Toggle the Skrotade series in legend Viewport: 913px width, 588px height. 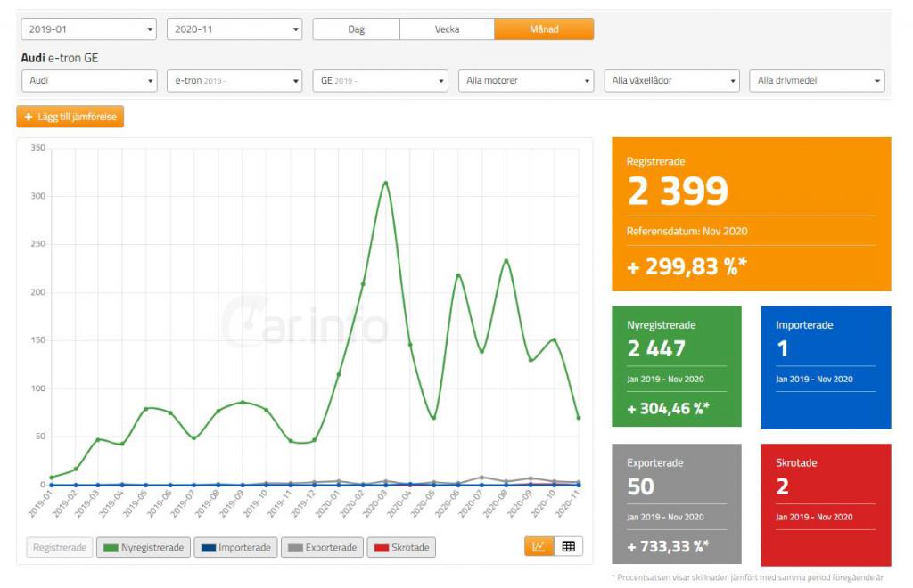coord(401,547)
